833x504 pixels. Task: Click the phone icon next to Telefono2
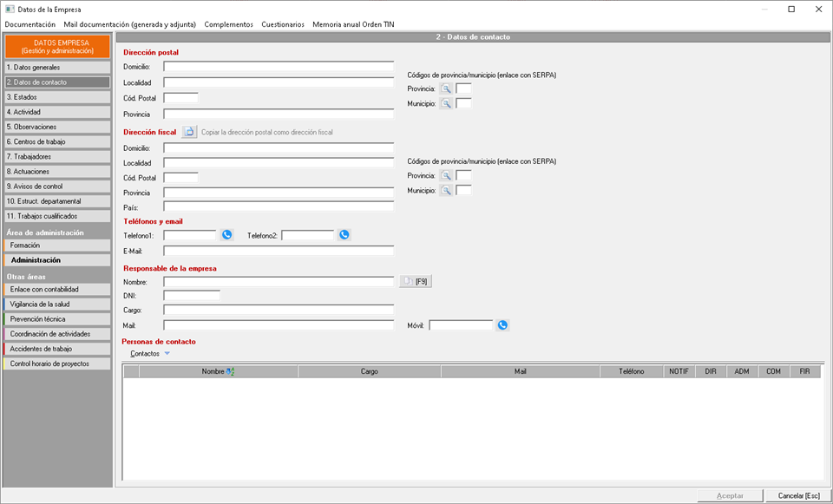click(344, 235)
